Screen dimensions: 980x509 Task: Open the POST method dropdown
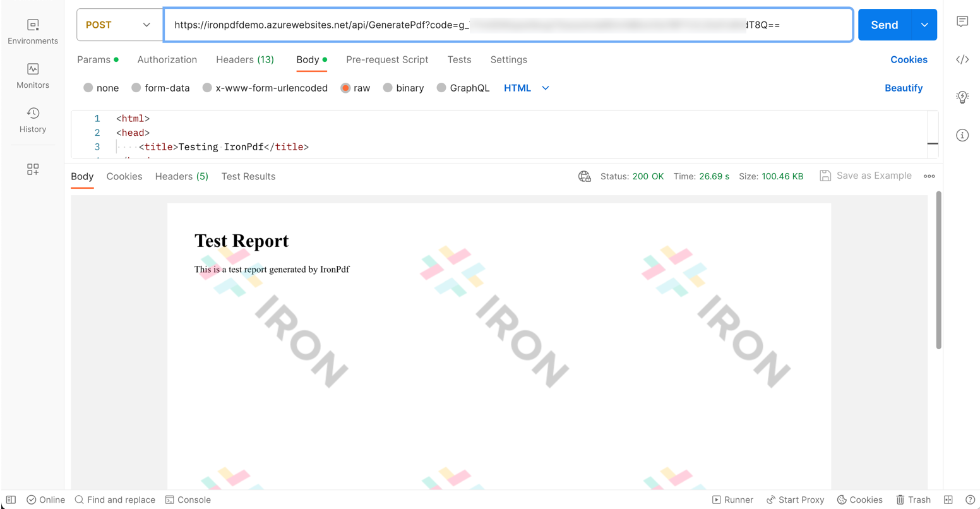coord(119,25)
